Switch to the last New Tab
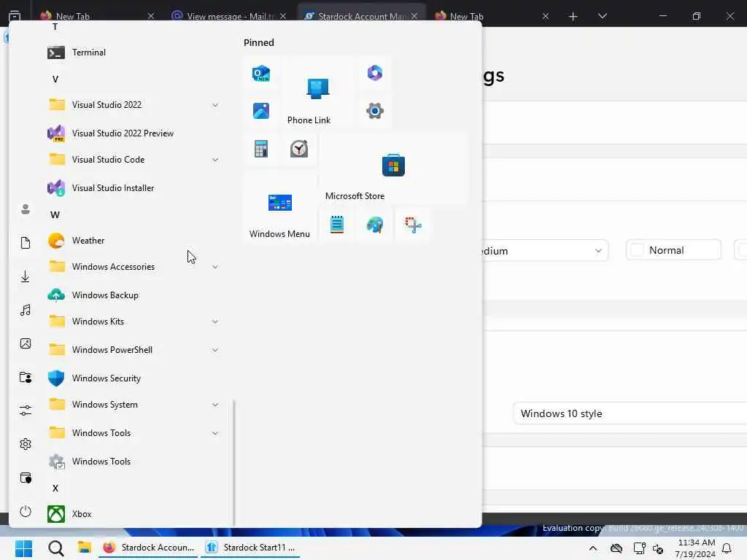This screenshot has width=747, height=560. click(492, 16)
